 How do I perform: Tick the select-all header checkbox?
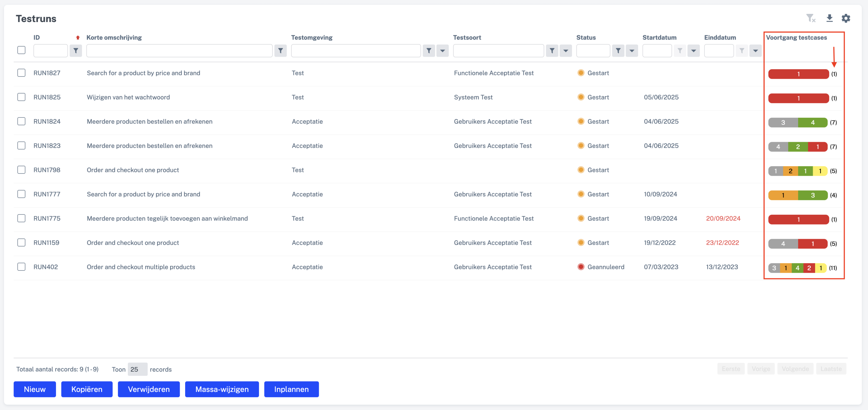click(21, 50)
